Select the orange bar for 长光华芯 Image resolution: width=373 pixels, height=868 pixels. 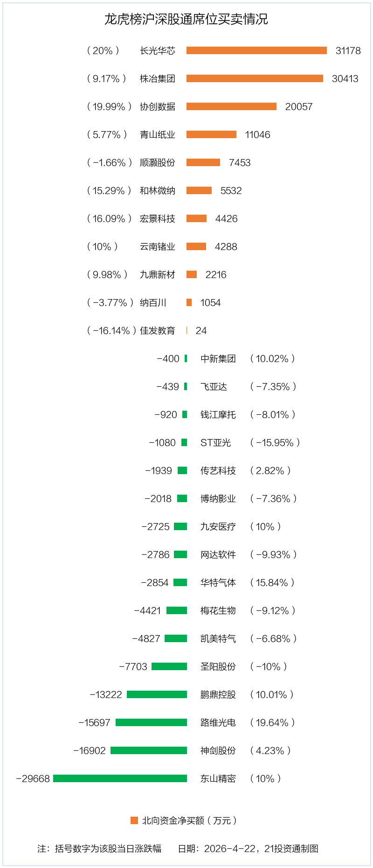click(x=256, y=50)
